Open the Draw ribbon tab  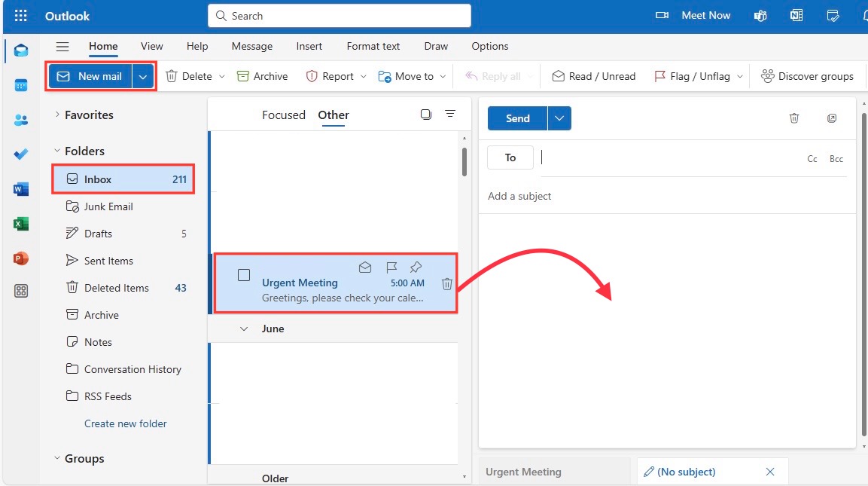coord(436,46)
